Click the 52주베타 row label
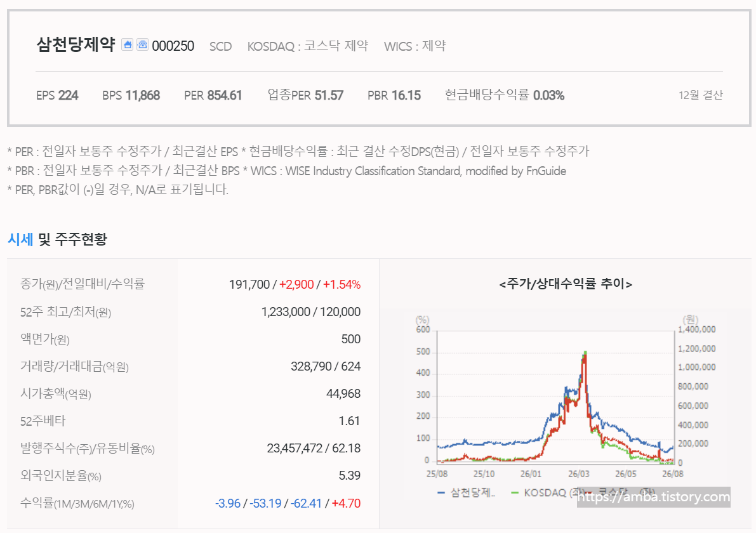The width and height of the screenshot is (756, 533). click(43, 421)
